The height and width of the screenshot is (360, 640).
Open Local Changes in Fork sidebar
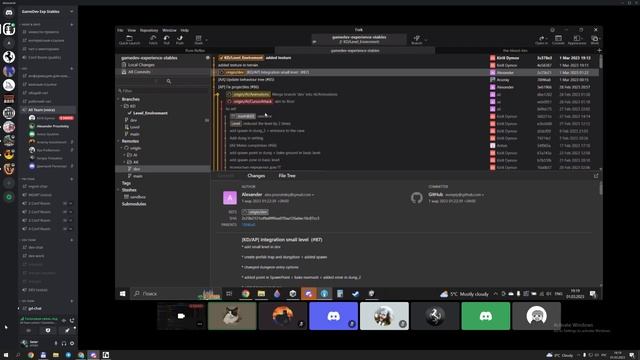[x=141, y=65]
